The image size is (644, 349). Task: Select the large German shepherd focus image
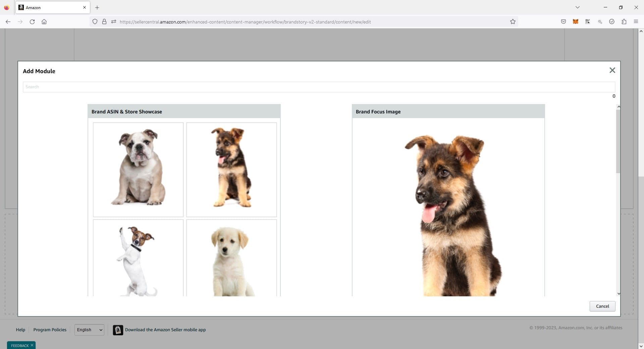pyautogui.click(x=448, y=207)
